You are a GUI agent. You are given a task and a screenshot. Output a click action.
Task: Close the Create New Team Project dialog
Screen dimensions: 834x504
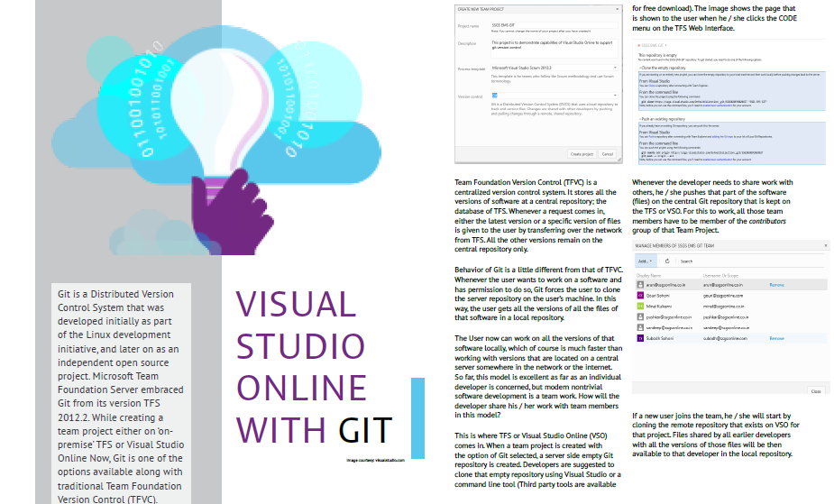[617, 9]
